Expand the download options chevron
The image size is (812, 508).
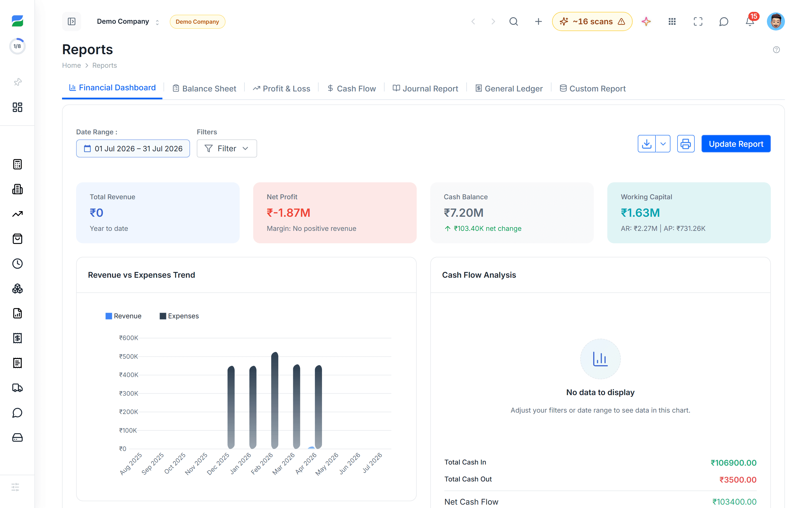coord(663,144)
